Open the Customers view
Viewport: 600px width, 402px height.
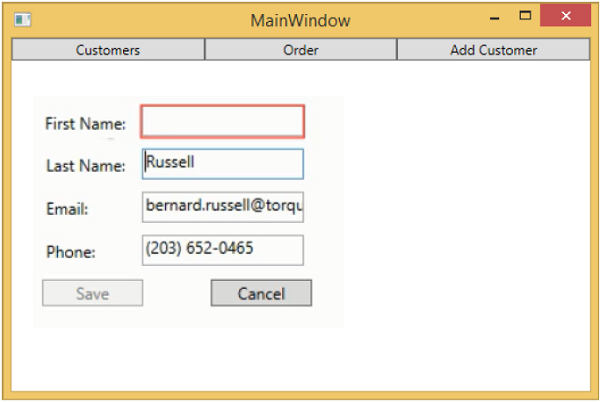(x=107, y=50)
